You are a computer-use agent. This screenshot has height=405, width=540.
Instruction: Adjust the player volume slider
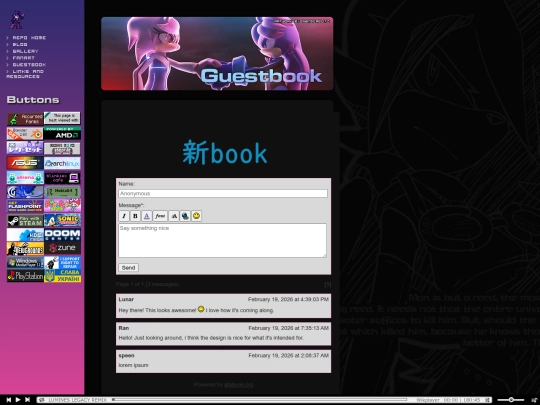tap(511, 399)
